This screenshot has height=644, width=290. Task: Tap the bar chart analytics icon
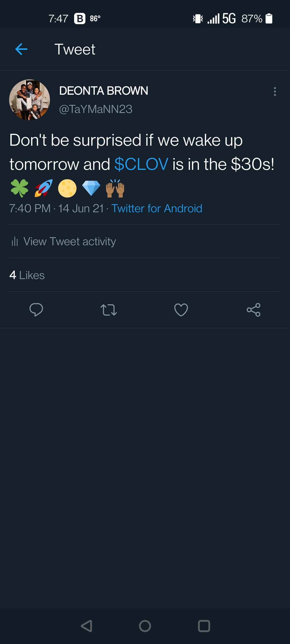point(15,241)
